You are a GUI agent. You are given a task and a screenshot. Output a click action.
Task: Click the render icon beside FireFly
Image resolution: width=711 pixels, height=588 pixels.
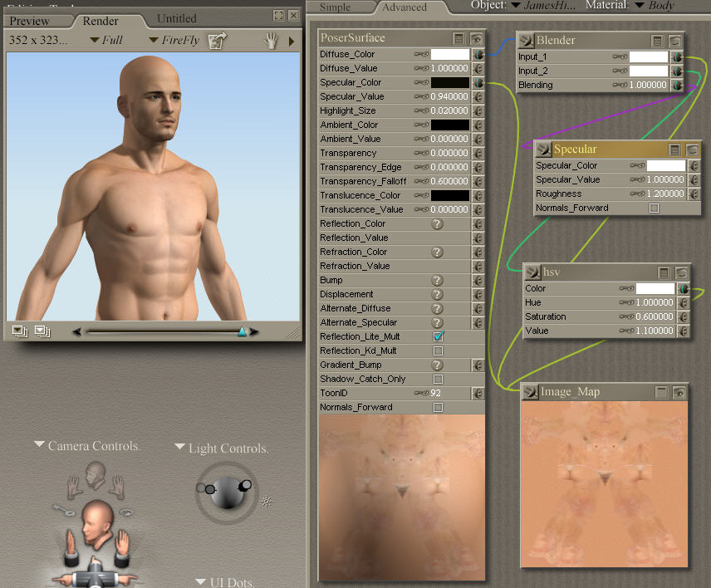click(217, 40)
